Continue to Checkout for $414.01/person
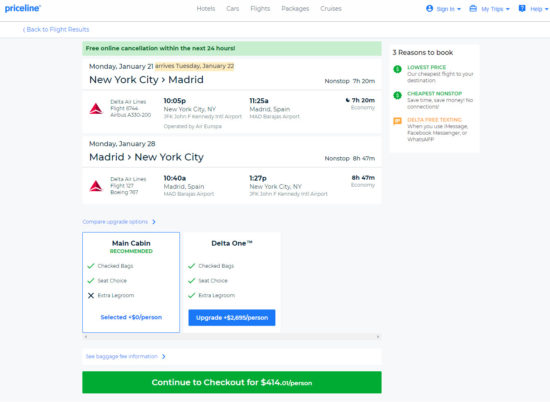The width and height of the screenshot is (550, 402). (x=232, y=382)
